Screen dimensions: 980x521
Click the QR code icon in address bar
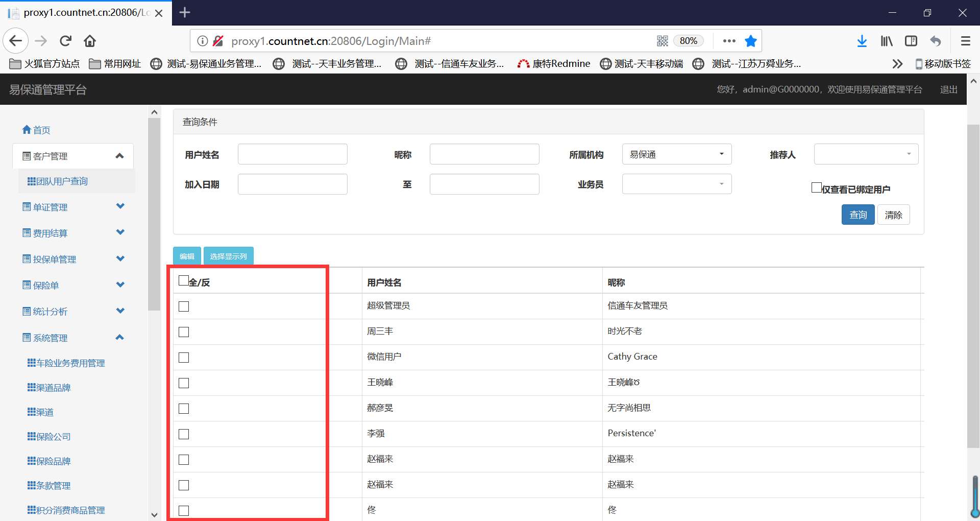662,41
